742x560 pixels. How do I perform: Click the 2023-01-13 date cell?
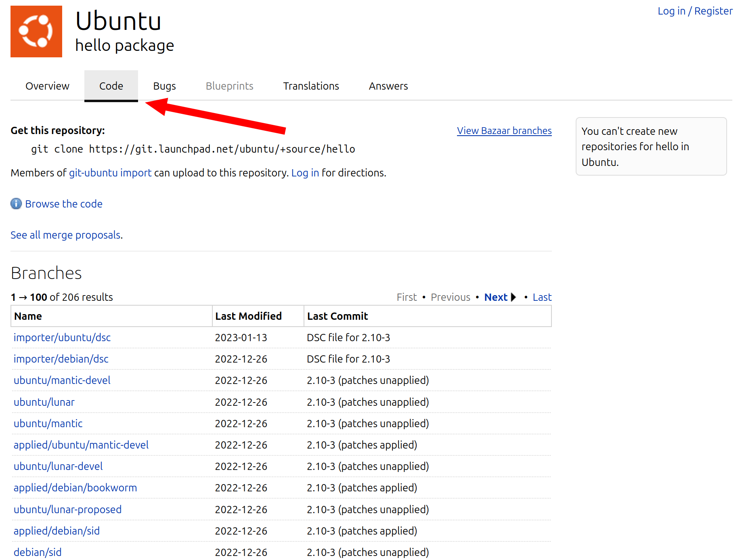[x=241, y=338]
